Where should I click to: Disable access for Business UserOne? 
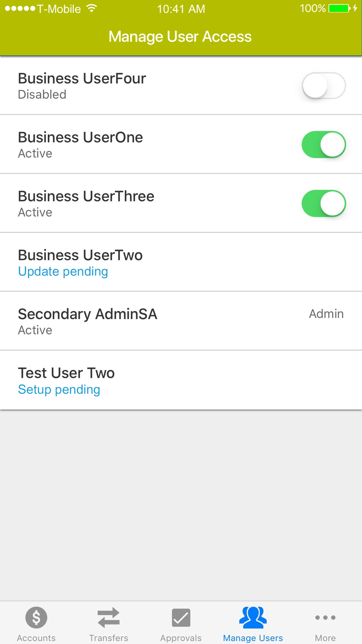point(324,145)
